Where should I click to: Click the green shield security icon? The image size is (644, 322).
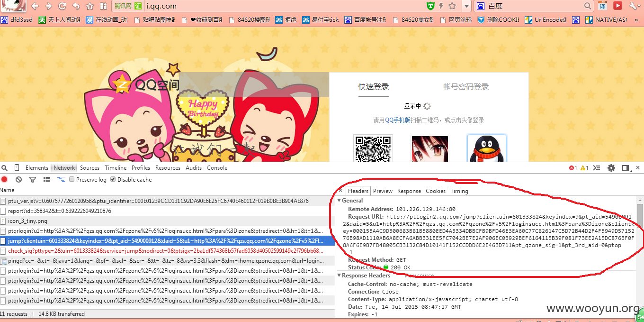pyautogui.click(x=430, y=6)
